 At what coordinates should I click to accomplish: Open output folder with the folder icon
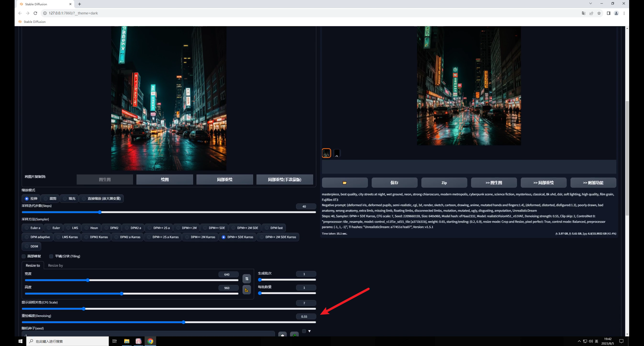tap(344, 183)
